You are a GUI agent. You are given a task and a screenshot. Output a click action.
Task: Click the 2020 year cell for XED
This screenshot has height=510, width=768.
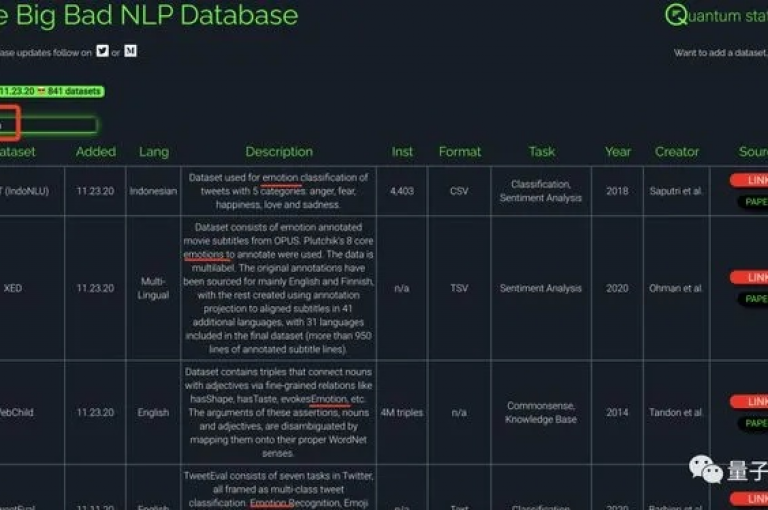coord(617,288)
